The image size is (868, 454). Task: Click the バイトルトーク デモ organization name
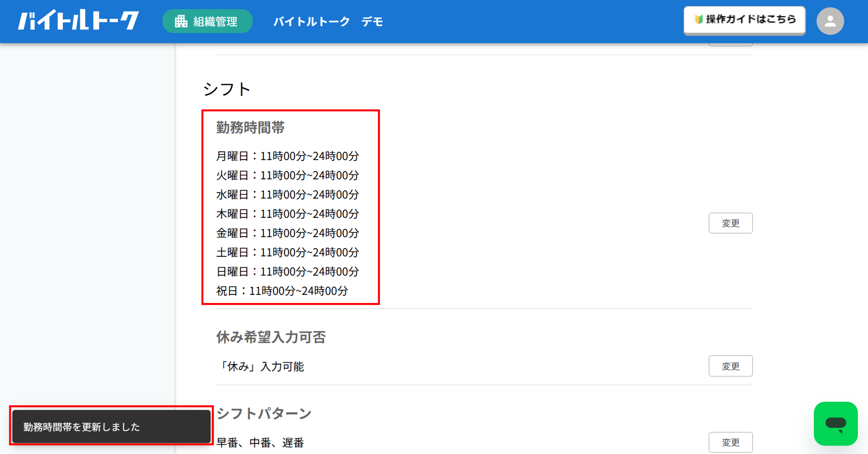coord(328,21)
